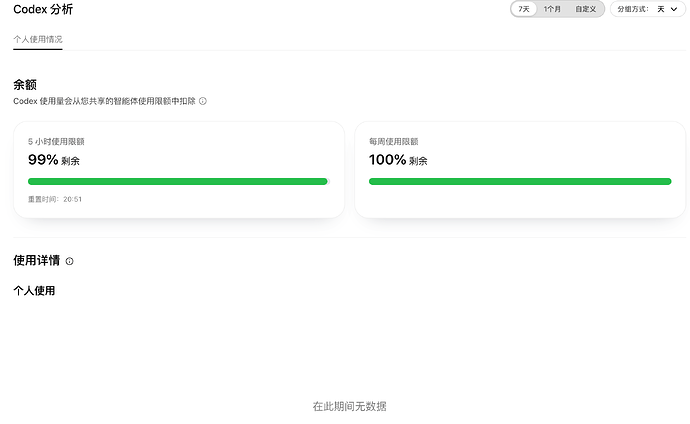The height and width of the screenshot is (424, 690).
Task: Open the 分组方式 grouping dropdown
Action: (648, 9)
